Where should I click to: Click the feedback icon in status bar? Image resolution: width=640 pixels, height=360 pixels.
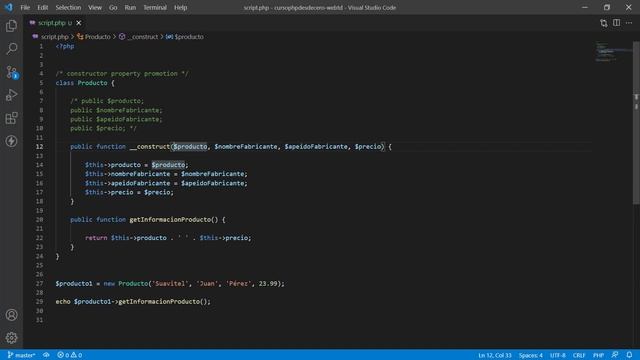tap(615, 355)
